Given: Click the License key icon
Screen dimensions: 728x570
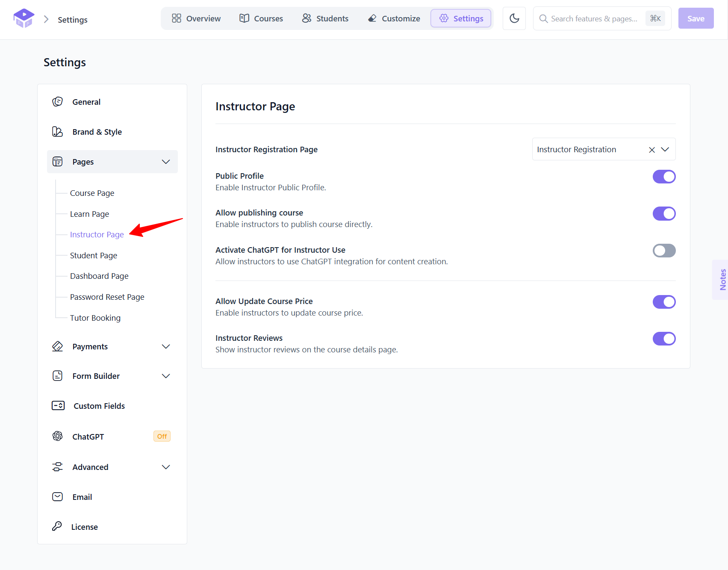Looking at the screenshot, I should (x=57, y=526).
